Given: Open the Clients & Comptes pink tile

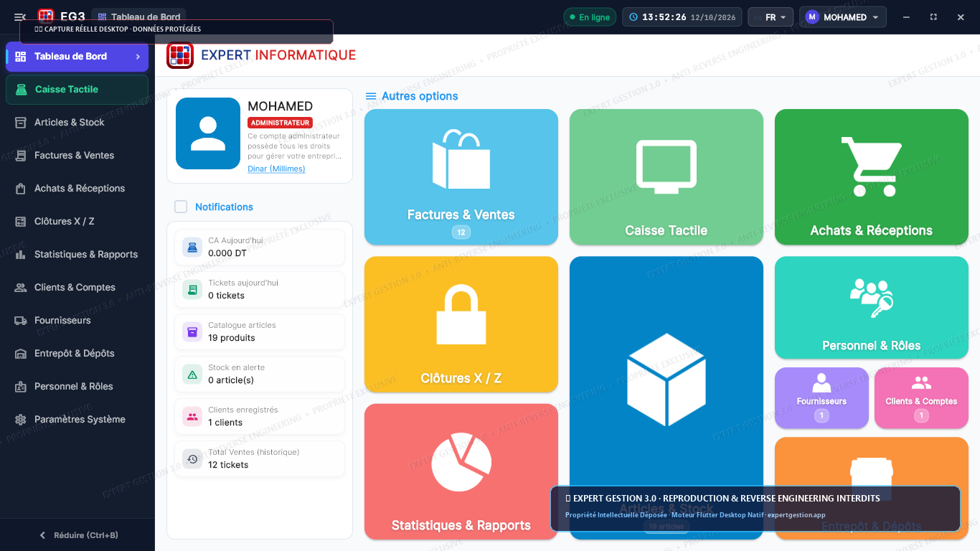Looking at the screenshot, I should pos(921,398).
